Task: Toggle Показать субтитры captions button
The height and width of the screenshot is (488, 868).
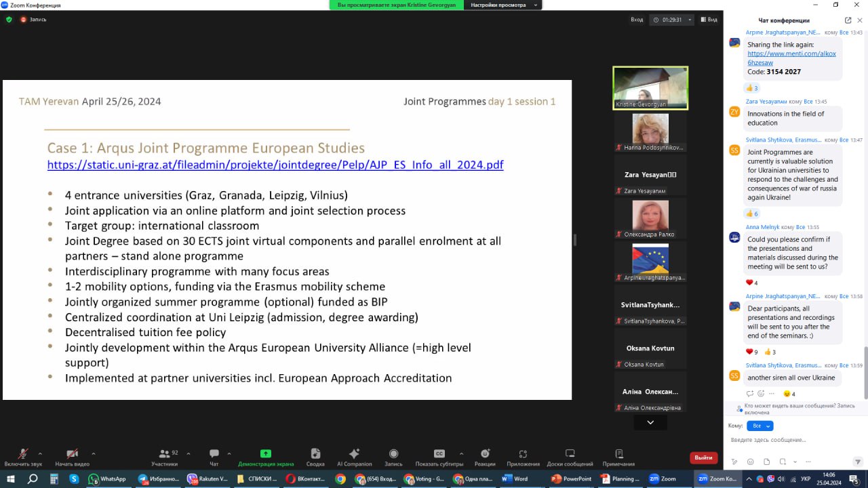Action: 439,454
